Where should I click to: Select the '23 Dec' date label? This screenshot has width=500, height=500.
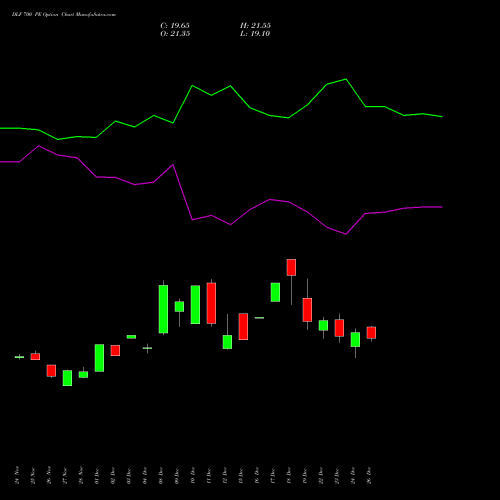tap(337, 475)
